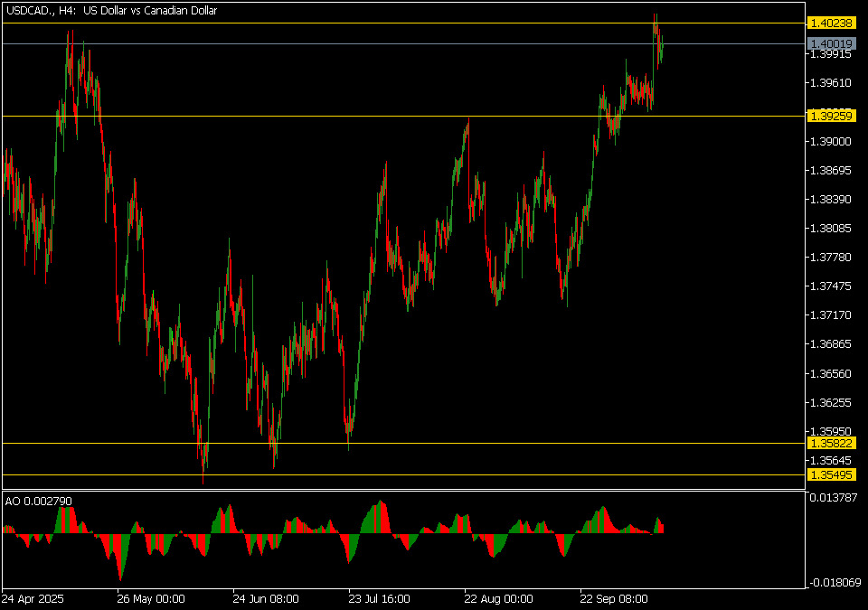Click the 1.39000 price scale value

click(x=829, y=142)
